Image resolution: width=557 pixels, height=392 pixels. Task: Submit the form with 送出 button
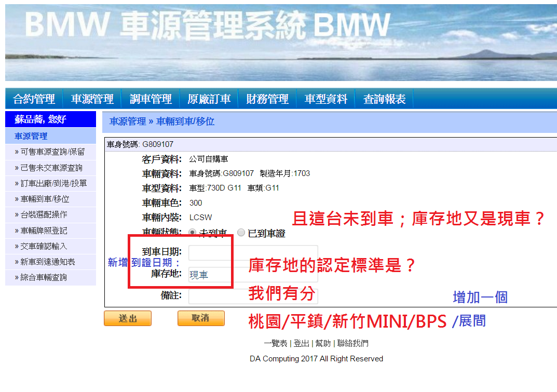(x=128, y=318)
